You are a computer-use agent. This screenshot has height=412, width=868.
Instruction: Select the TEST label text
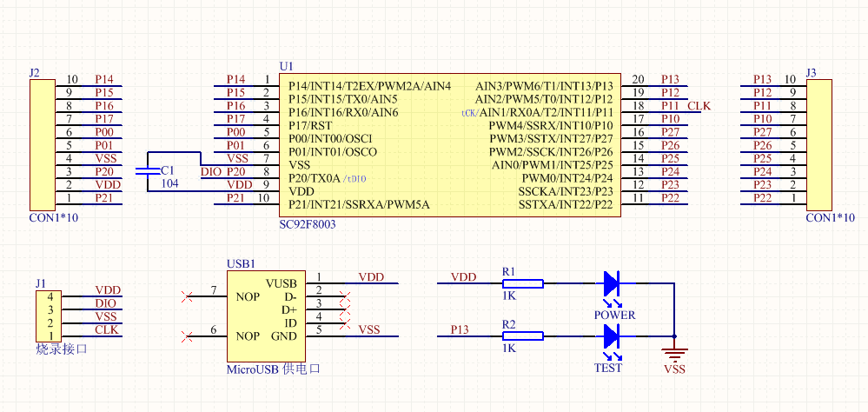tap(607, 368)
